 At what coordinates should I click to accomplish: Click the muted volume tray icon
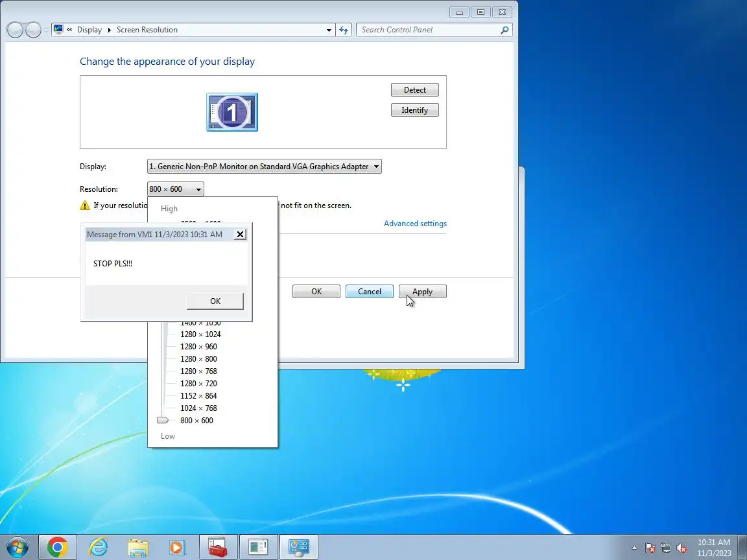coord(682,548)
